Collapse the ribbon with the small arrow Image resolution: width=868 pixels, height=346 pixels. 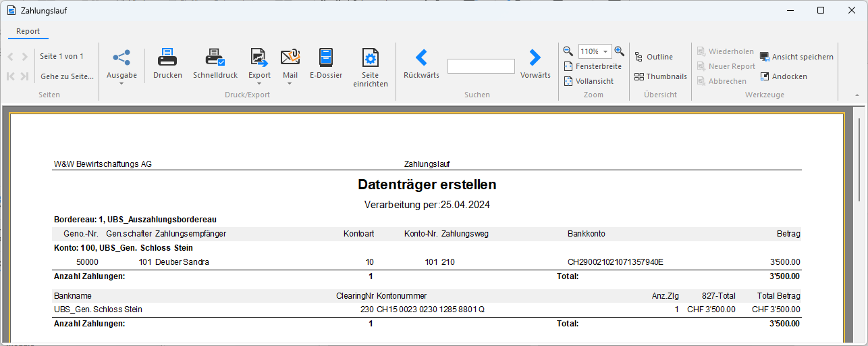pyautogui.click(x=857, y=95)
